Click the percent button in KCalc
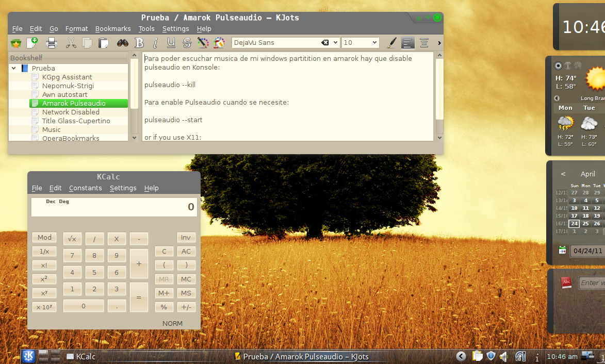The height and width of the screenshot is (364, 605). [x=164, y=307]
